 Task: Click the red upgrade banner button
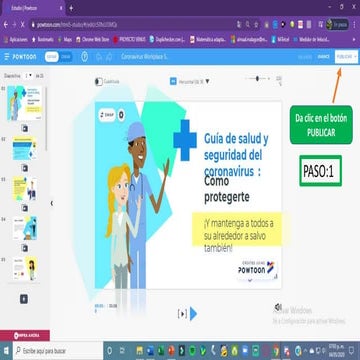coord(25,336)
